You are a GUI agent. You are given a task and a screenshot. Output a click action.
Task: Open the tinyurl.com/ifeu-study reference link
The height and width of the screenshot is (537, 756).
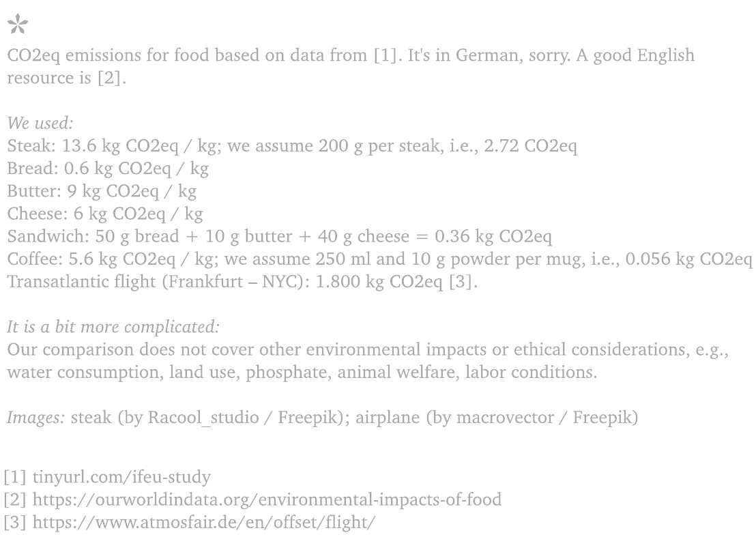121,477
